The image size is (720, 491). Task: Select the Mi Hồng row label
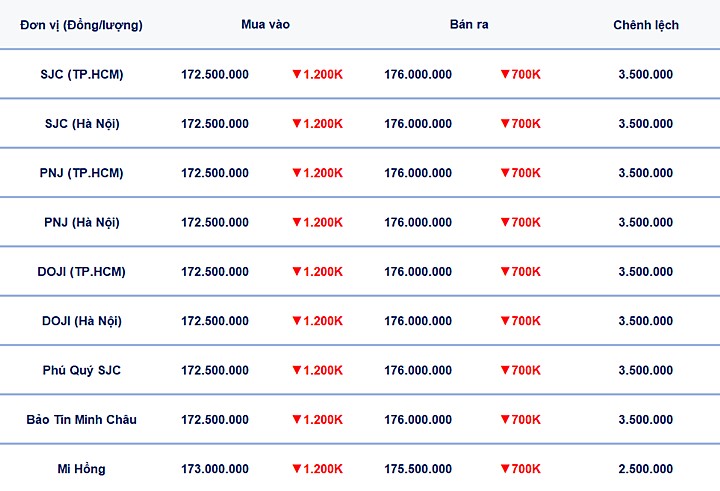click(x=81, y=469)
